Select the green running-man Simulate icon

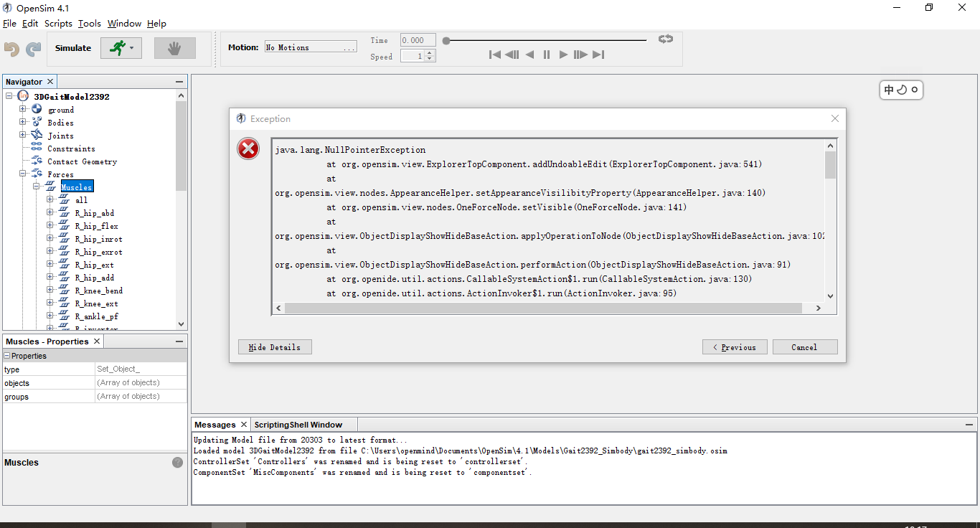[116, 47]
